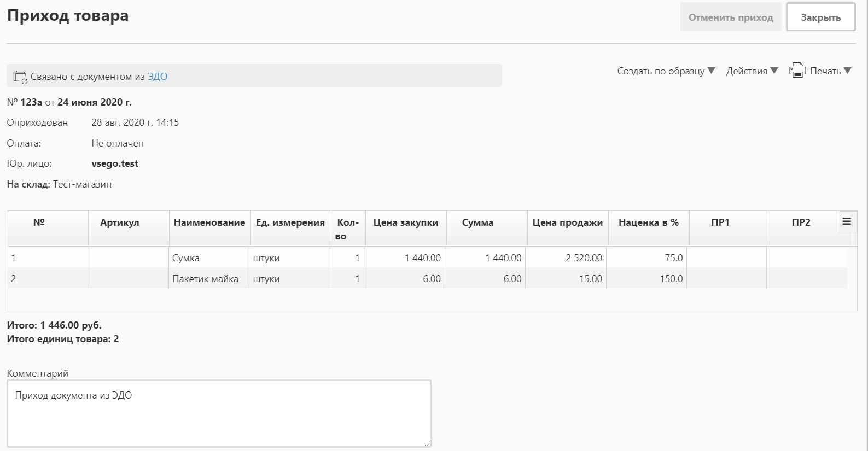Open the Действия dropdown menu
Screen dimensions: 868x451
(752, 71)
